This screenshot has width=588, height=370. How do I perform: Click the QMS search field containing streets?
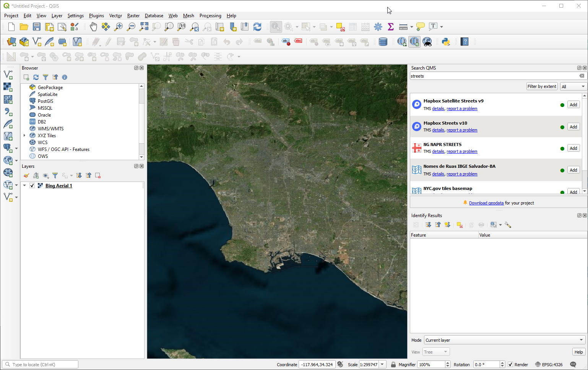point(493,76)
